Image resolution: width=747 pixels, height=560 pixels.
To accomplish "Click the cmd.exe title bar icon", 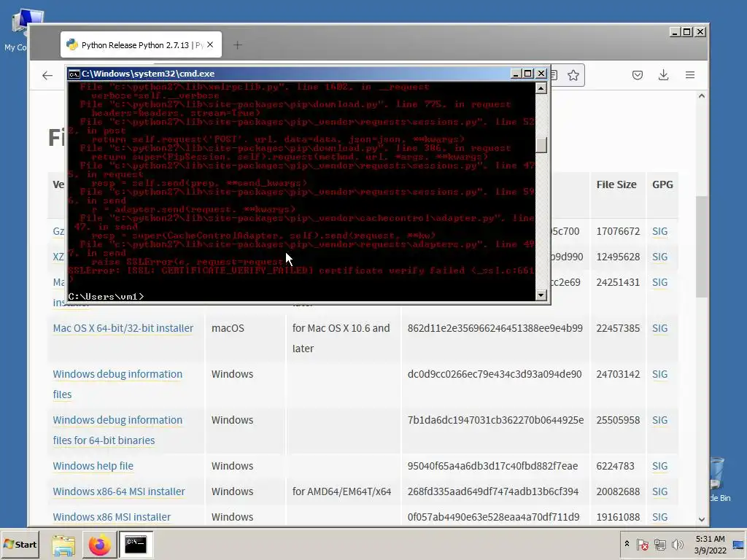I will [74, 74].
